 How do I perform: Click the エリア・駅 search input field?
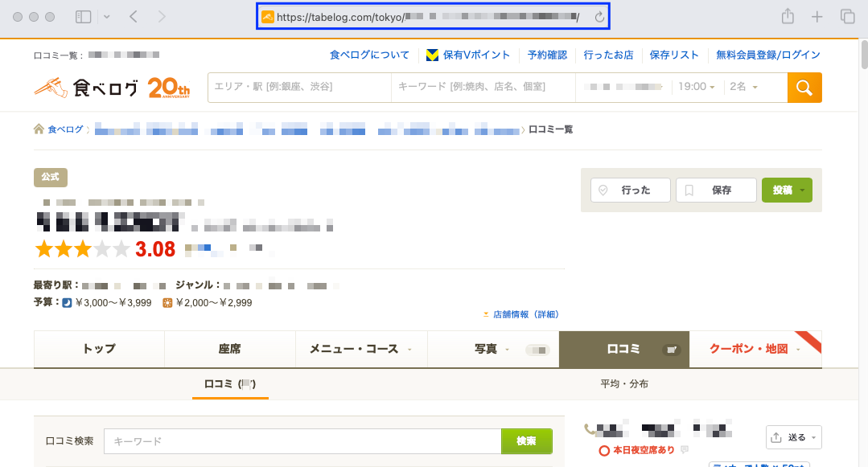[x=298, y=87]
